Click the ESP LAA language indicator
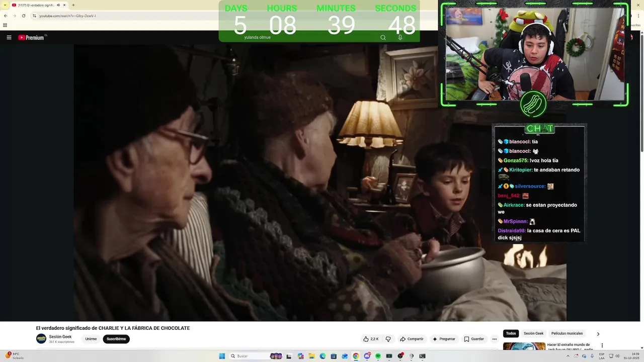 (x=602, y=356)
